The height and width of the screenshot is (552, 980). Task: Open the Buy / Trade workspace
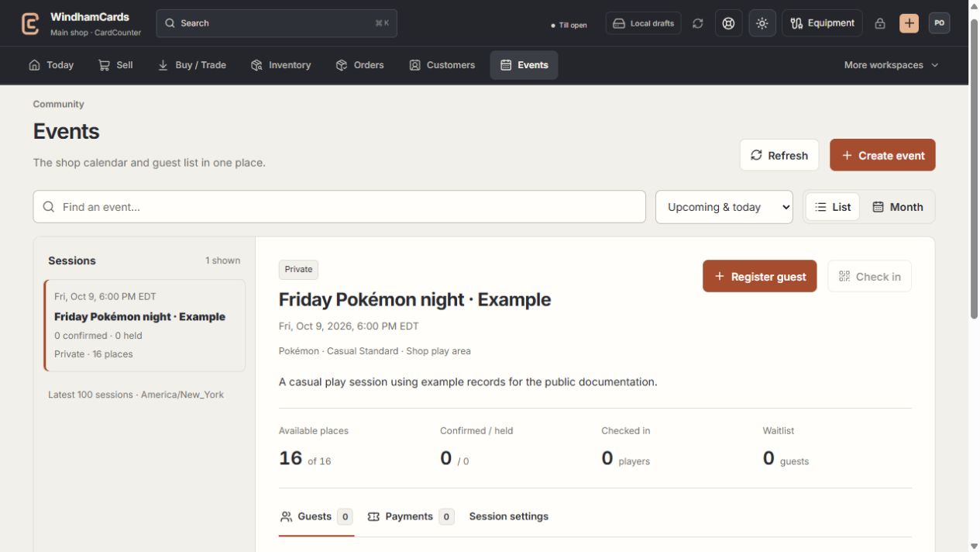point(192,65)
